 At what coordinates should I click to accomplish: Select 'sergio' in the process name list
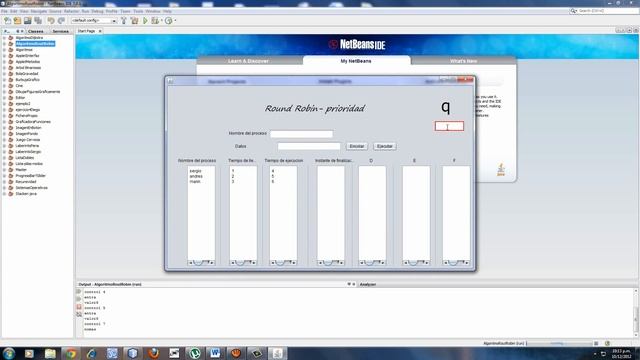tap(196, 171)
